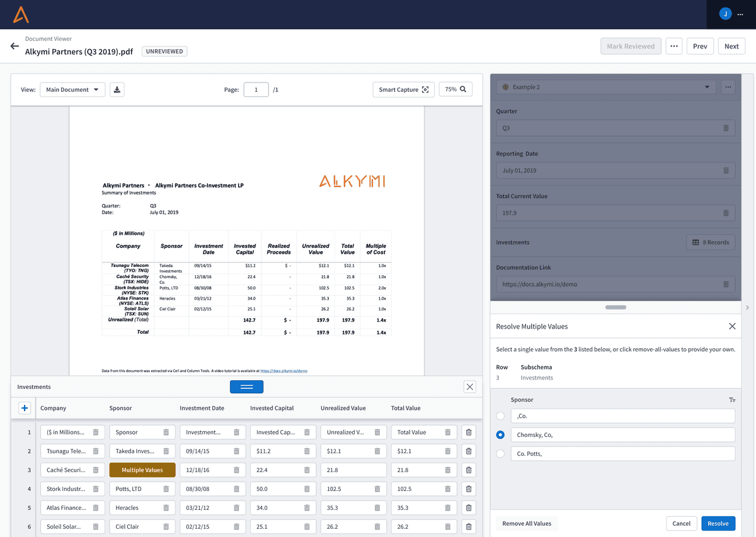Go to the Next document
Screen dimensions: 756x537
[731, 47]
